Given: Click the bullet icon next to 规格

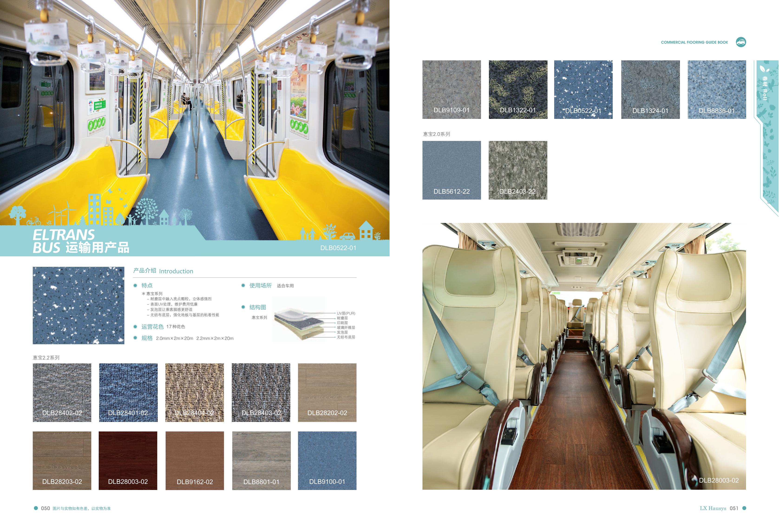Looking at the screenshot, I should (x=135, y=338).
